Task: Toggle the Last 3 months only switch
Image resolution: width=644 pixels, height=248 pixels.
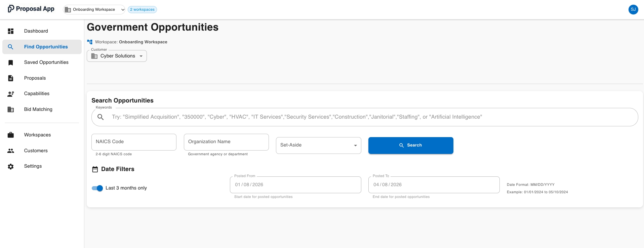Action: click(97, 188)
